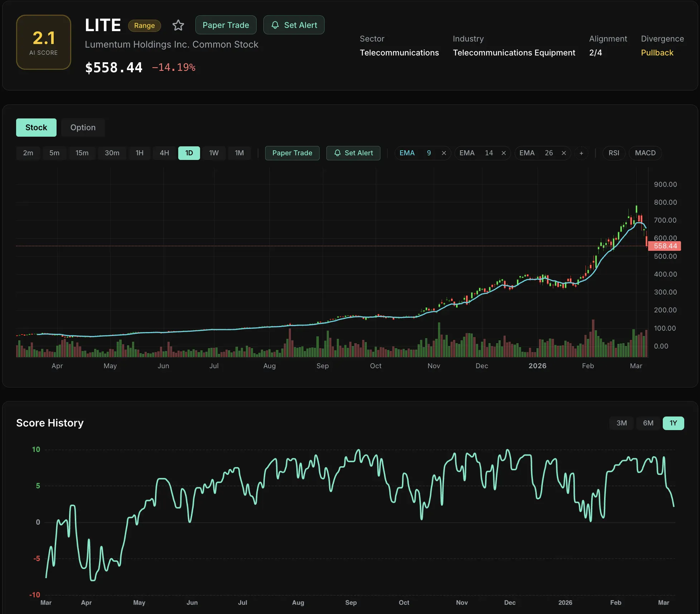Select the 5m timeframe
The width and height of the screenshot is (700, 614).
click(x=54, y=153)
